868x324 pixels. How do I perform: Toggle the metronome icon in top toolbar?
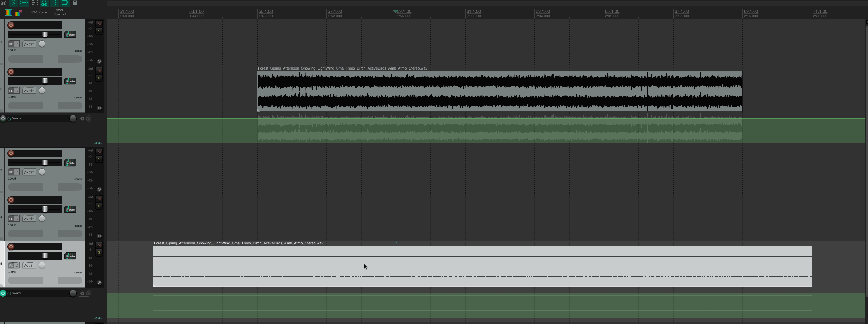click(3, 3)
